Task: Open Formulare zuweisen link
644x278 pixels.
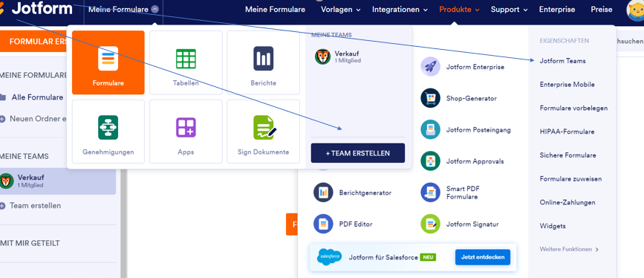Action: click(x=571, y=179)
